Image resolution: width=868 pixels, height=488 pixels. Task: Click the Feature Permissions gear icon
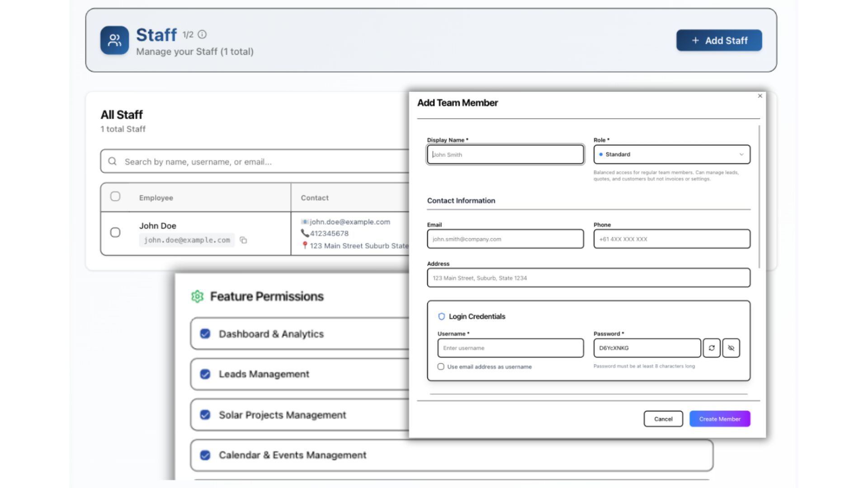(197, 296)
